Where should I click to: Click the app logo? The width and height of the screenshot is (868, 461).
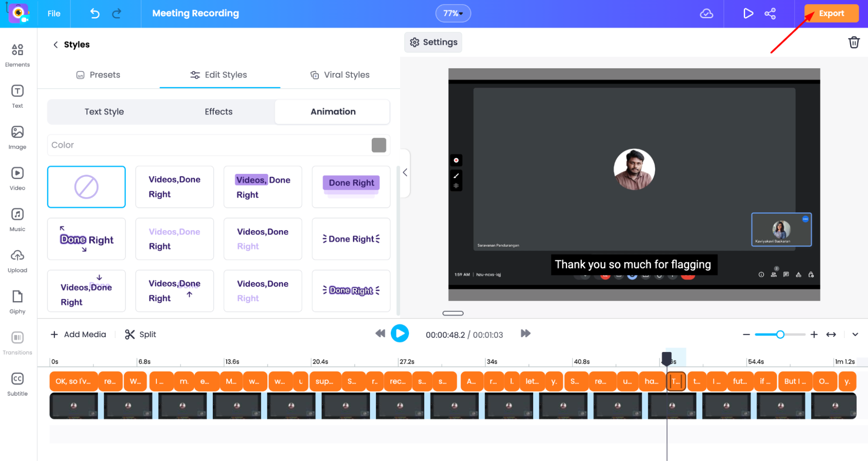18,13
